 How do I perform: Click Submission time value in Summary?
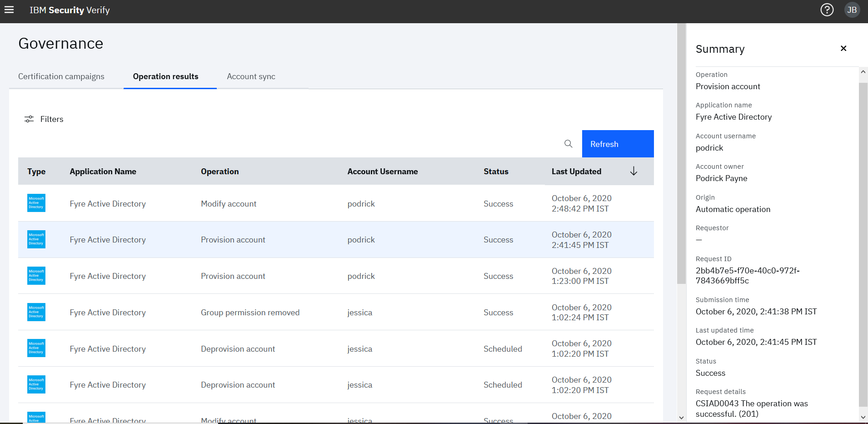coord(756,312)
